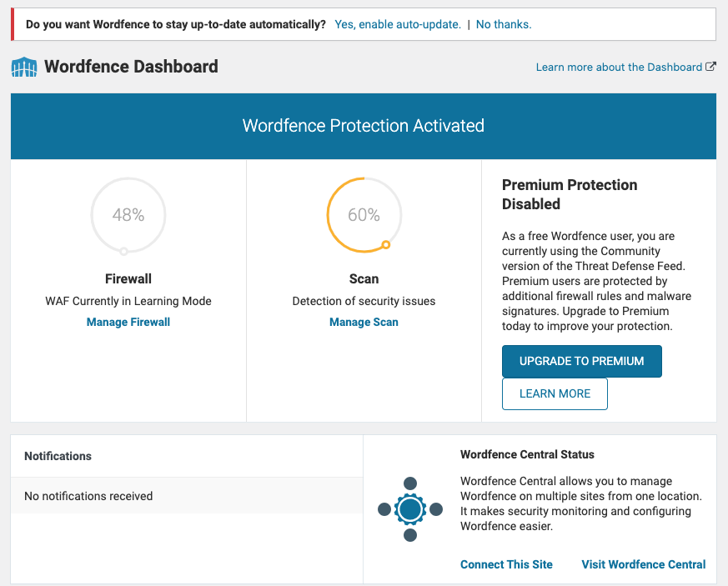
Task: Open Learn more about the Dashboard
Action: [x=619, y=68]
